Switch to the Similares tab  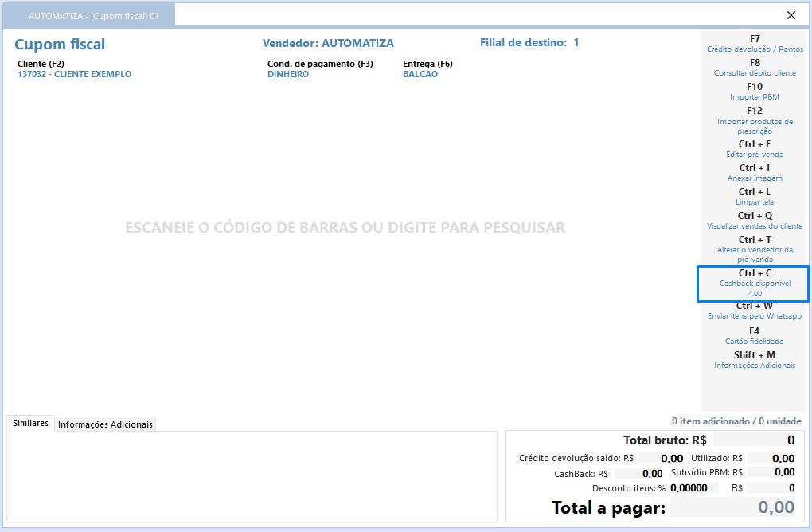[30, 424]
